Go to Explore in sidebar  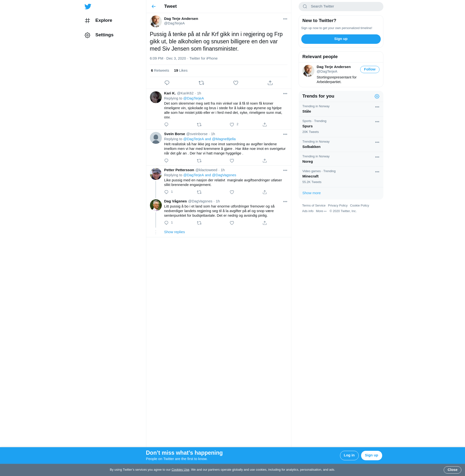tap(98, 21)
